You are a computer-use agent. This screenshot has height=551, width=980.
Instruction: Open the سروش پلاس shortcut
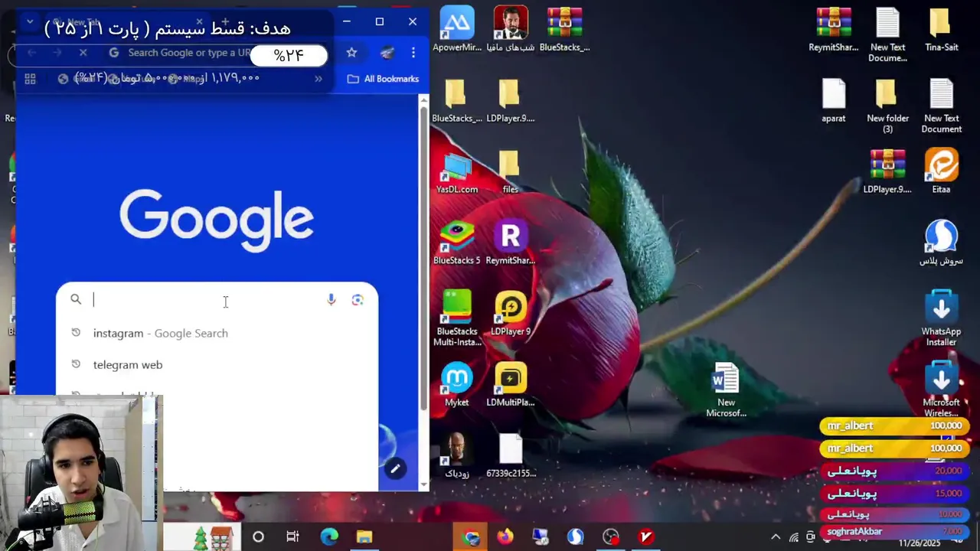tap(942, 243)
